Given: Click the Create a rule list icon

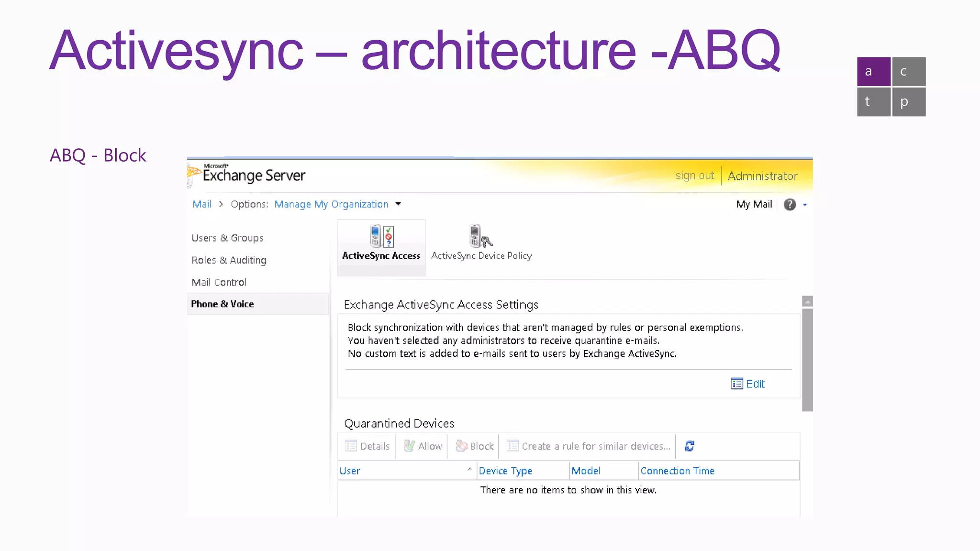Looking at the screenshot, I should pyautogui.click(x=512, y=446).
